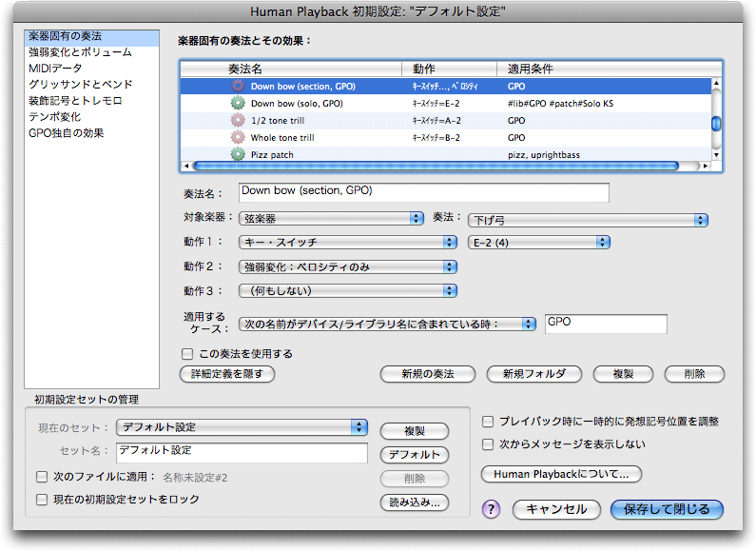Select row Pizz patch
Viewport: 756px width, 552px height.
(446, 154)
